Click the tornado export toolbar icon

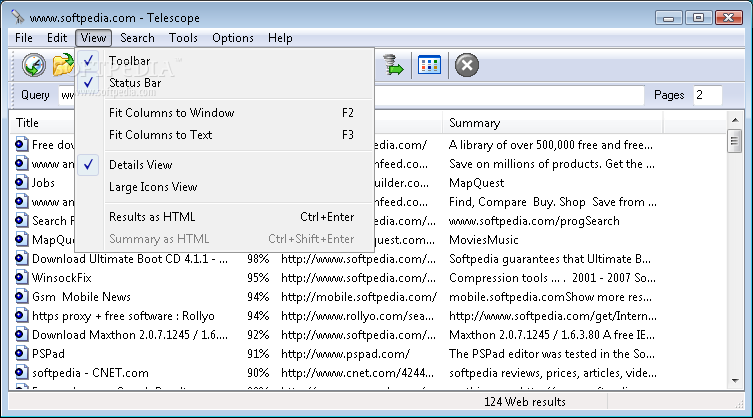click(x=393, y=65)
